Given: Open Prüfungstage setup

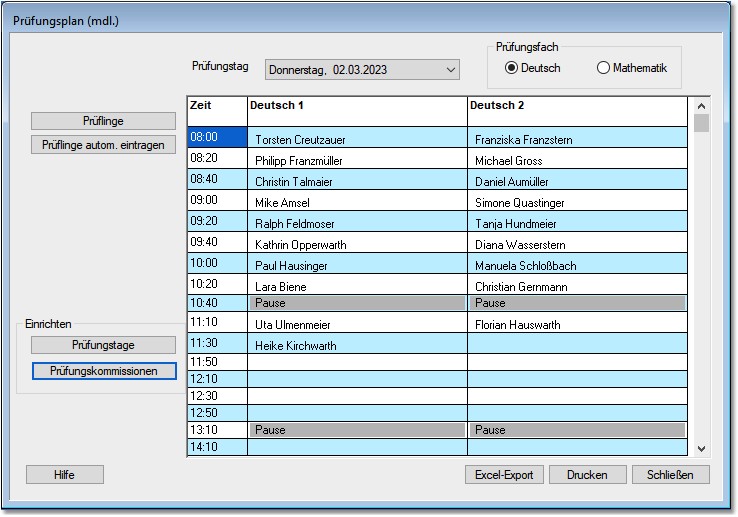Looking at the screenshot, I should (103, 345).
